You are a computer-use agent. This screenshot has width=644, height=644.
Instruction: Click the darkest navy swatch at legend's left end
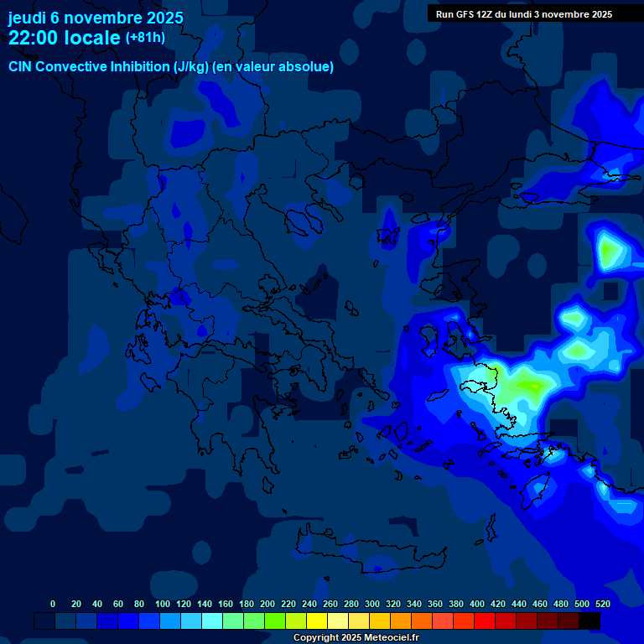[x=44, y=621]
